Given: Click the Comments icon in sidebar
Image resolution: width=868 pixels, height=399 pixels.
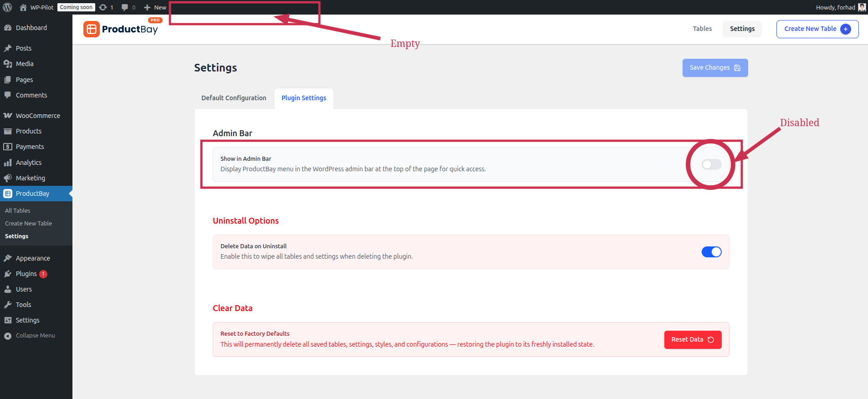Looking at the screenshot, I should pos(8,95).
